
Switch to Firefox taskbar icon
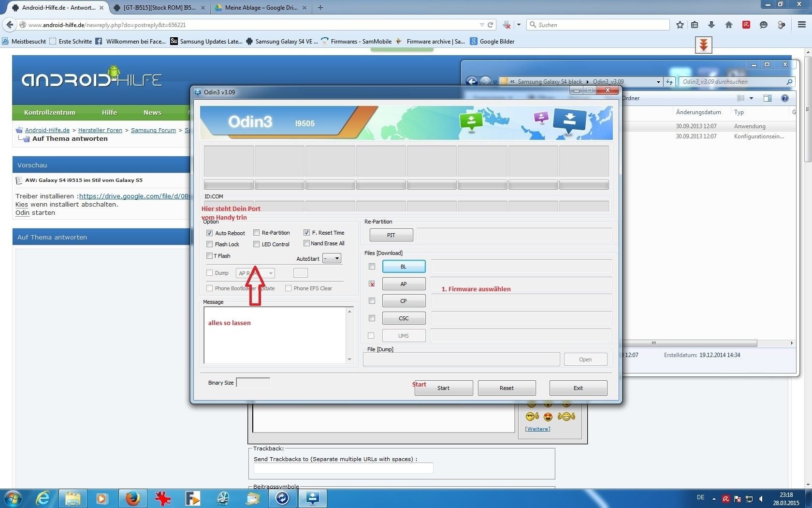coord(132,498)
